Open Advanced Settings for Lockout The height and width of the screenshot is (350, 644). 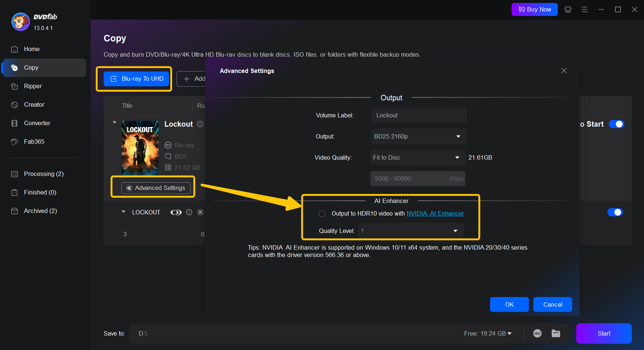tap(156, 188)
